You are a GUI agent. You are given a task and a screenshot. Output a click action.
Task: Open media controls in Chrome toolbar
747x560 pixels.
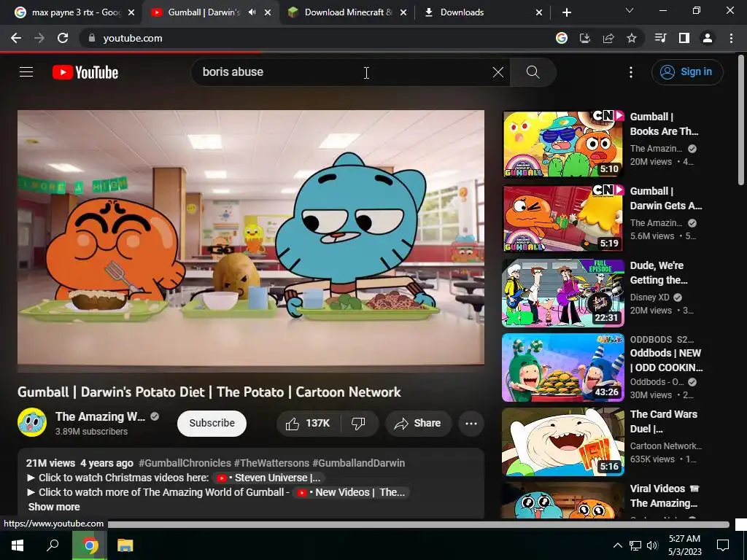tap(660, 38)
